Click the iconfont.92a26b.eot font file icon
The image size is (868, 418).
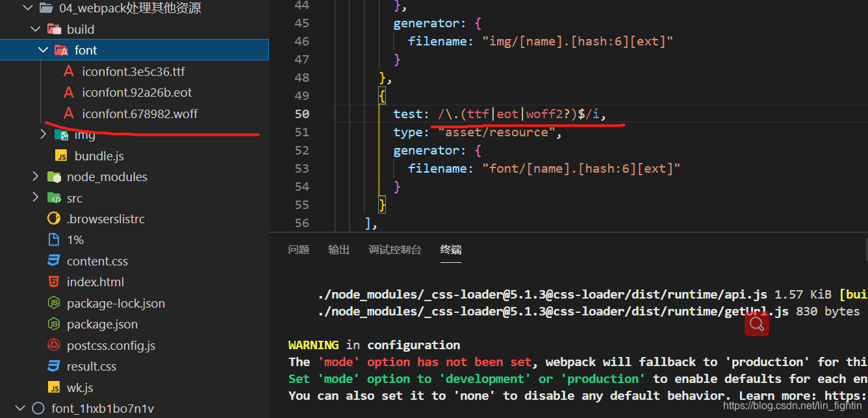pos(69,92)
